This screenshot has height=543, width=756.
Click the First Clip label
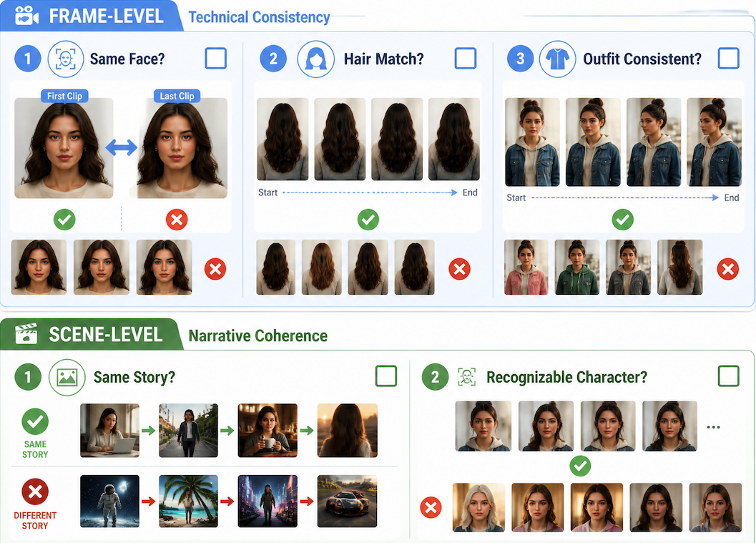[x=64, y=96]
